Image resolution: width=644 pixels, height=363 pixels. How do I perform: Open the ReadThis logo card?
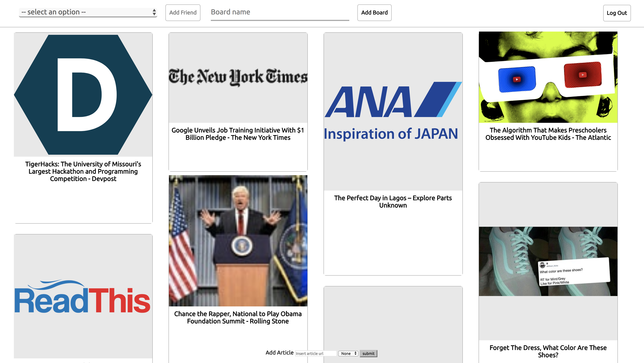tap(83, 296)
